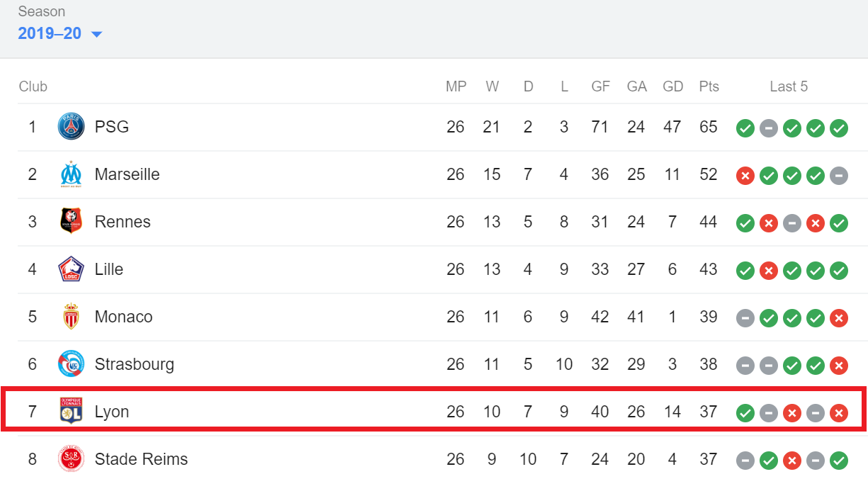Click the PSG club crest icon

pyautogui.click(x=71, y=127)
